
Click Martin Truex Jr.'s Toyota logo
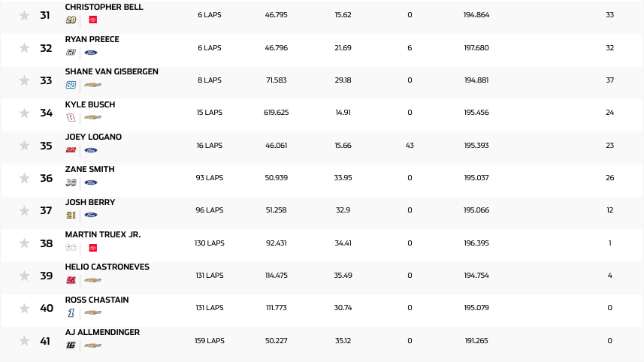(93, 248)
